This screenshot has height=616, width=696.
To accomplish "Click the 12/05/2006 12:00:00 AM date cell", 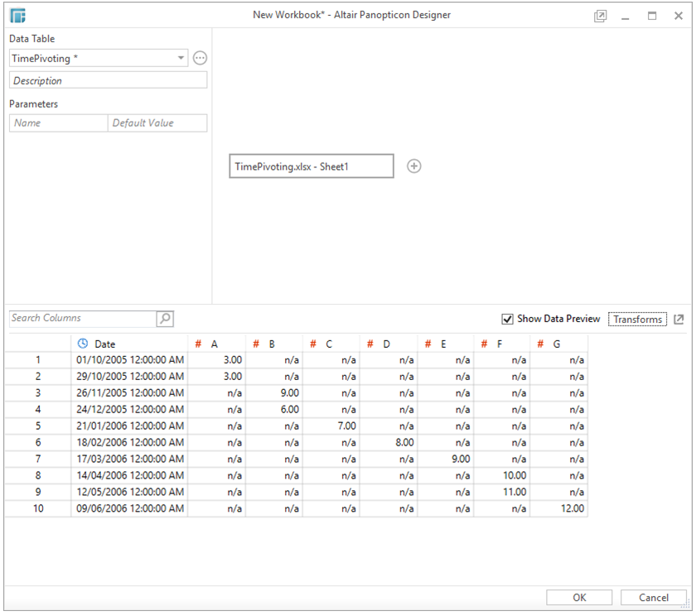I will (129, 492).
